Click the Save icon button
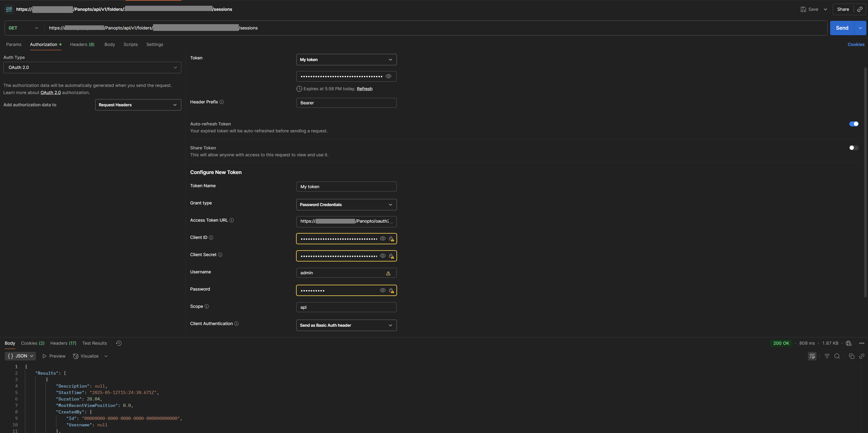This screenshot has width=868, height=433. [x=809, y=9]
